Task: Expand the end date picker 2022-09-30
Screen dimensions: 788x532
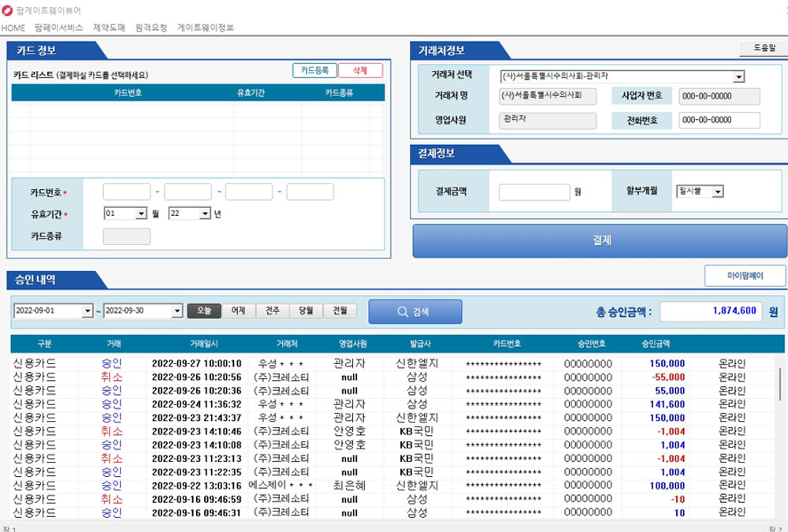Action: pos(177,311)
